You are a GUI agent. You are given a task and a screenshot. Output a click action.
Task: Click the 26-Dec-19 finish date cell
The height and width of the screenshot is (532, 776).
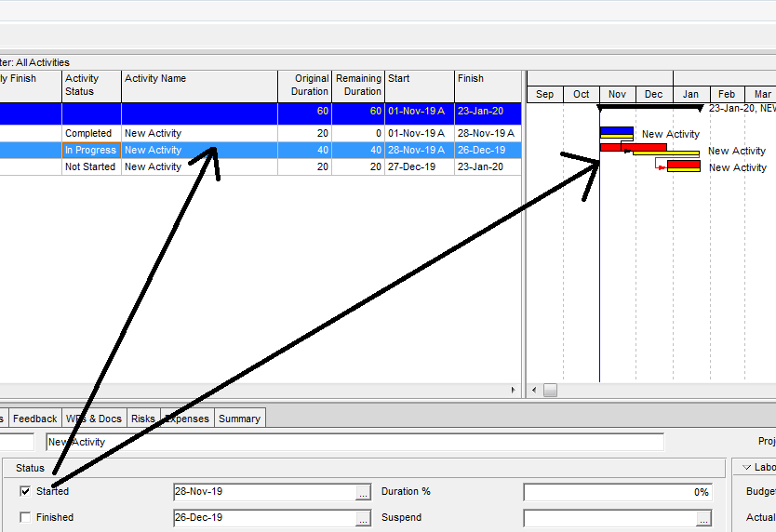pyautogui.click(x=488, y=150)
